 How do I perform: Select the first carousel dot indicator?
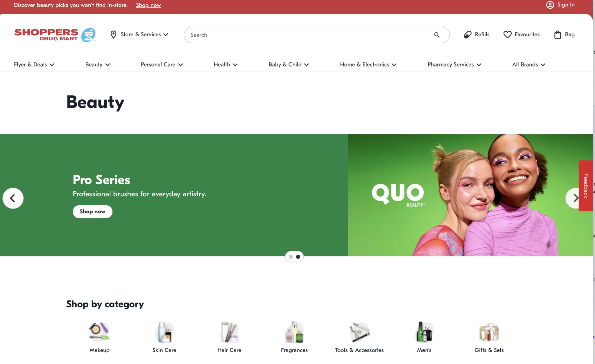click(x=291, y=257)
